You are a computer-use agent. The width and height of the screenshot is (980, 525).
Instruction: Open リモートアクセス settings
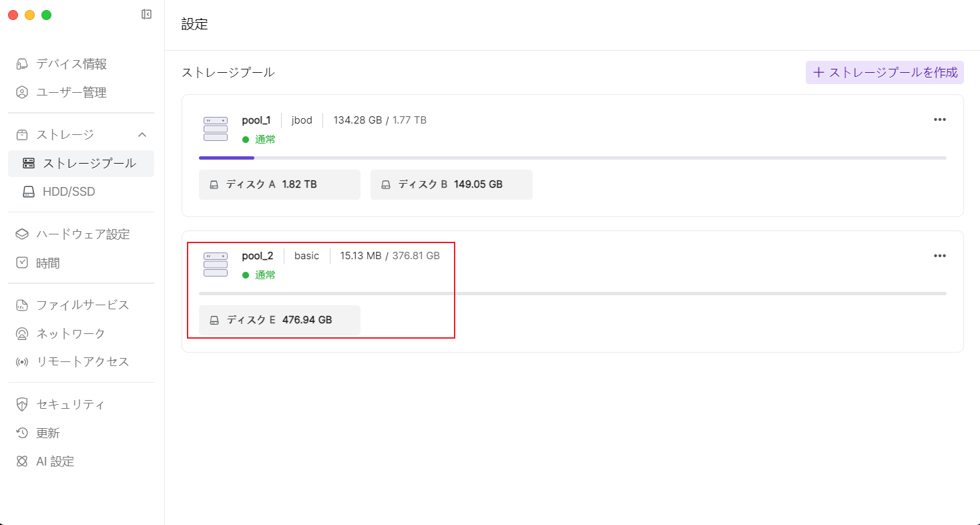click(82, 362)
